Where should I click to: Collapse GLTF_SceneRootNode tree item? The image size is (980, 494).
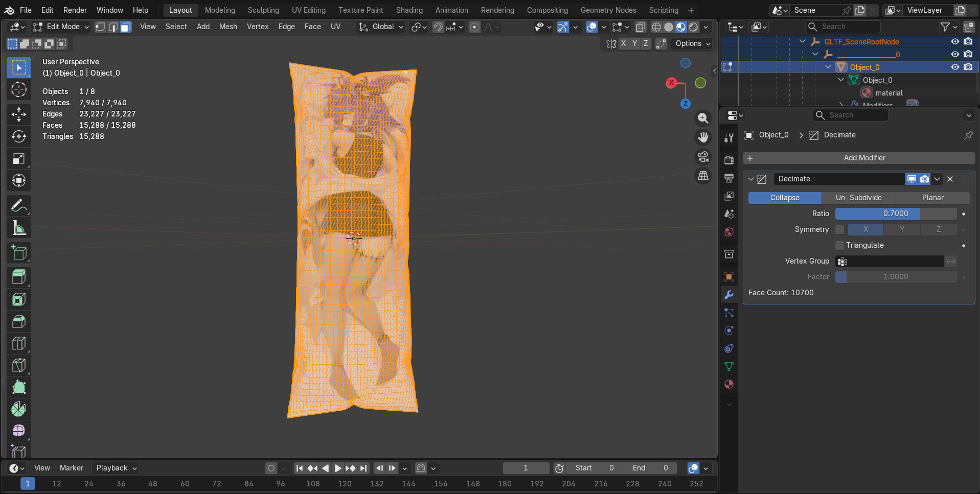pyautogui.click(x=803, y=41)
